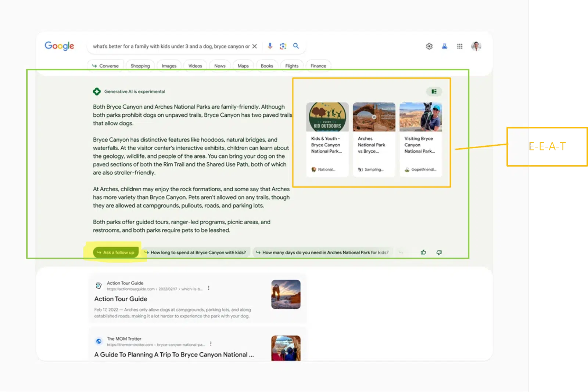The image size is (588, 392).
Task: Click the Ask a follow up button
Action: click(116, 253)
